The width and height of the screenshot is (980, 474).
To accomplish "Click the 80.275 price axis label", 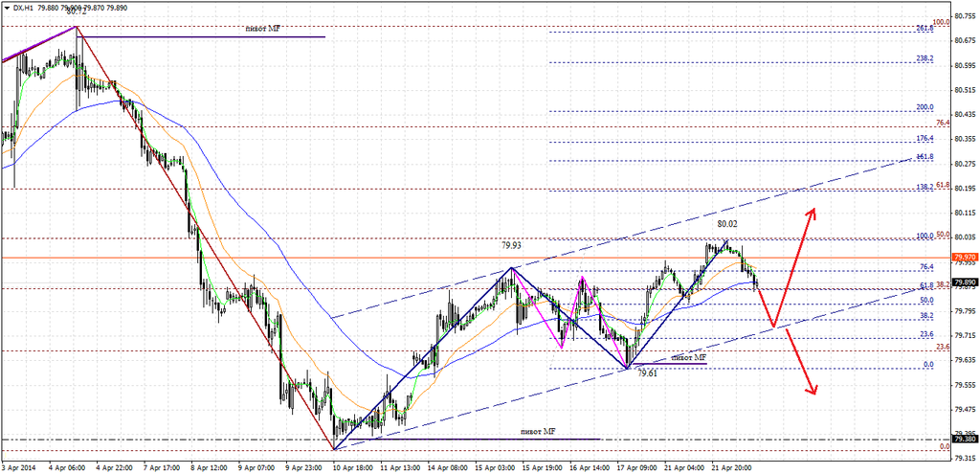I will point(963,164).
